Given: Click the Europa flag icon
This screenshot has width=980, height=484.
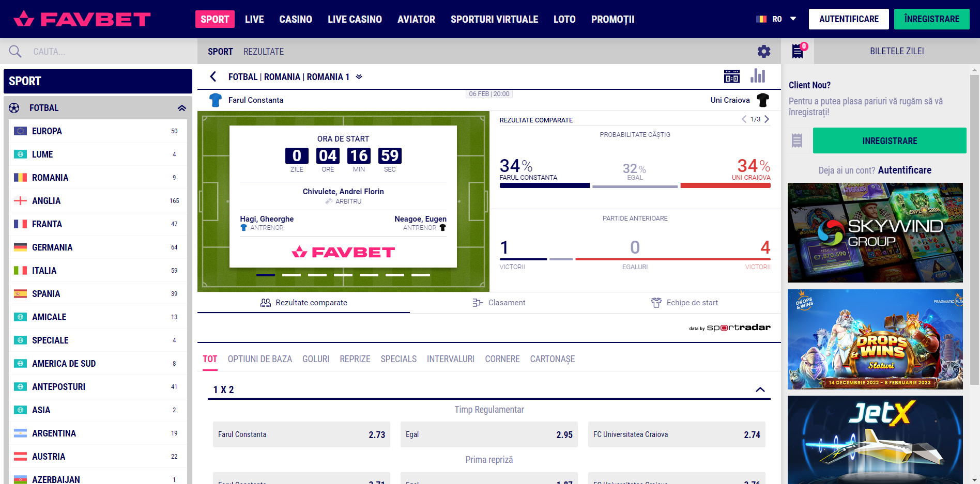Looking at the screenshot, I should (20, 131).
